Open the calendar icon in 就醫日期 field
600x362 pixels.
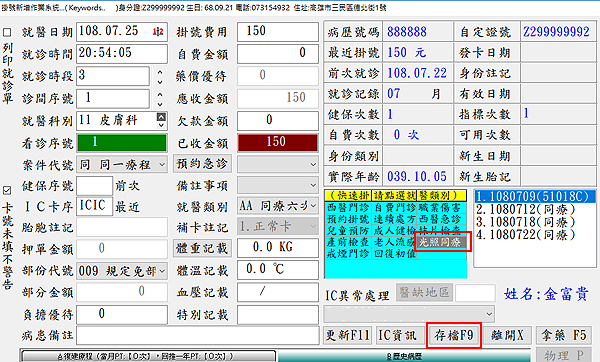pos(158,32)
